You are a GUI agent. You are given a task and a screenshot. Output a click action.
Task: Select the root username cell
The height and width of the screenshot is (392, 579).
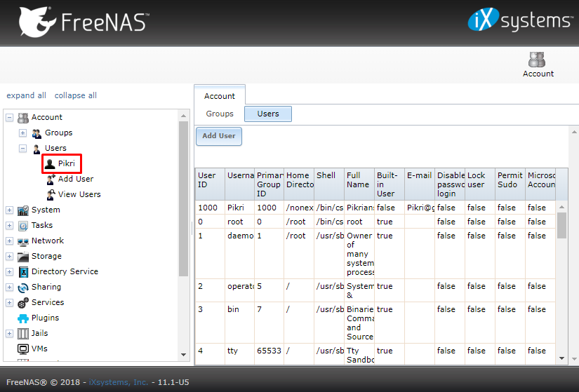pyautogui.click(x=239, y=222)
